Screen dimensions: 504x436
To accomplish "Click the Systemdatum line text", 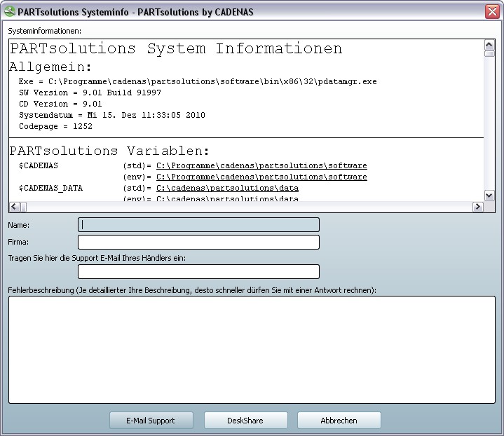I will click(x=112, y=115).
